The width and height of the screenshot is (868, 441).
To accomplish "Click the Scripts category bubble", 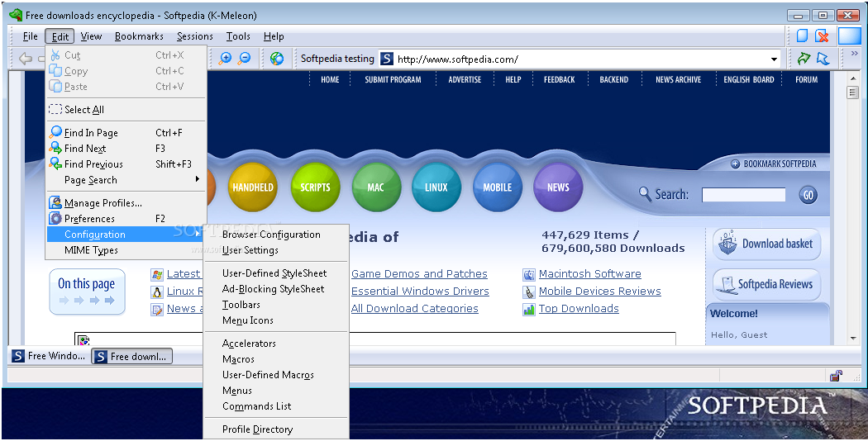I will pyautogui.click(x=315, y=187).
